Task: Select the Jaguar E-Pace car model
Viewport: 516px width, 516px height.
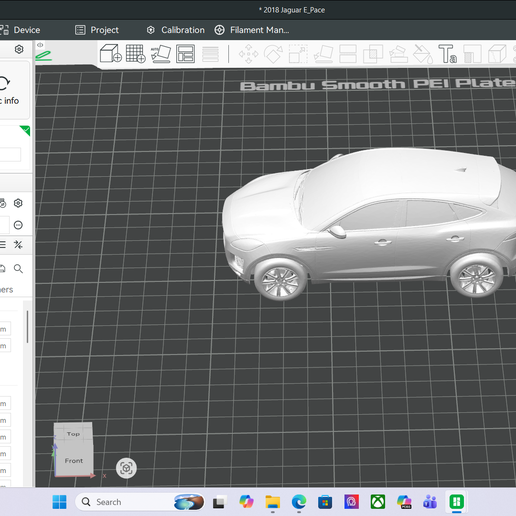Action: [369, 223]
